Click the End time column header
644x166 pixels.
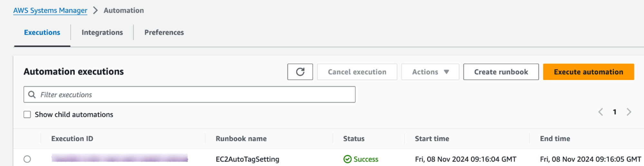tap(555, 139)
